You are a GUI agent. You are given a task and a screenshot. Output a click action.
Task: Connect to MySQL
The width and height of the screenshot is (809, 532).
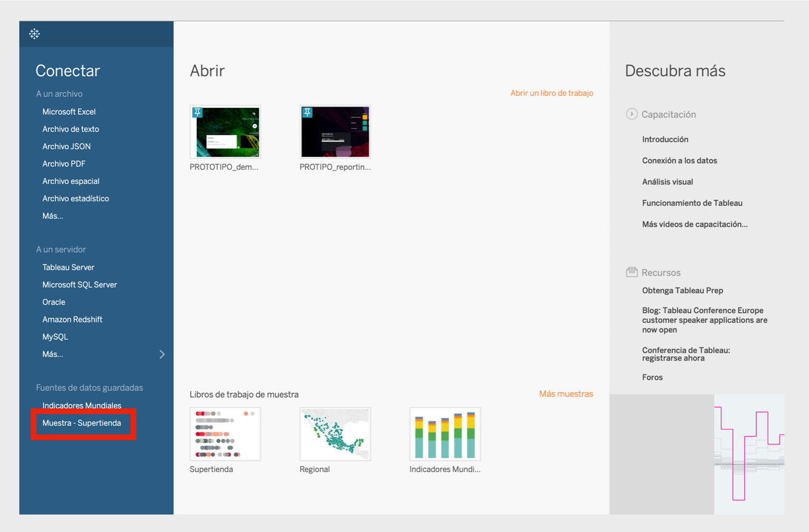click(x=55, y=337)
